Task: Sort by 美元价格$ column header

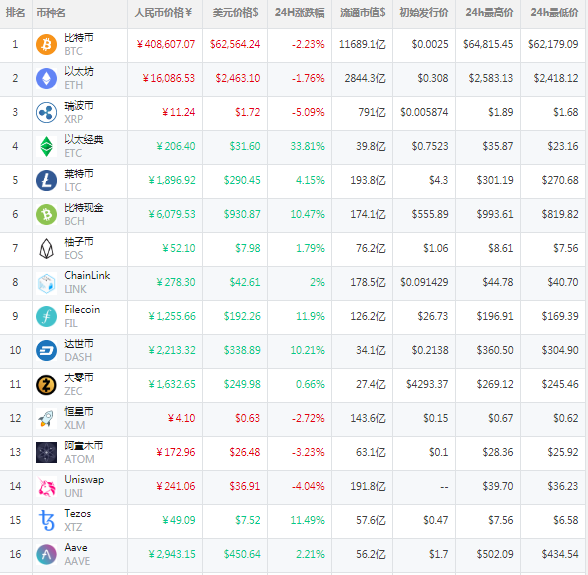Action: (x=236, y=13)
